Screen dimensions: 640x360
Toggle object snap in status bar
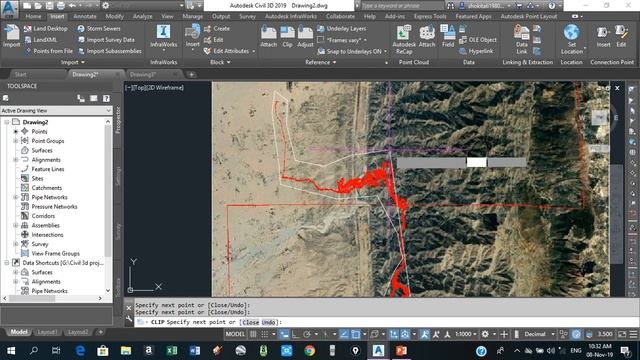(356, 334)
